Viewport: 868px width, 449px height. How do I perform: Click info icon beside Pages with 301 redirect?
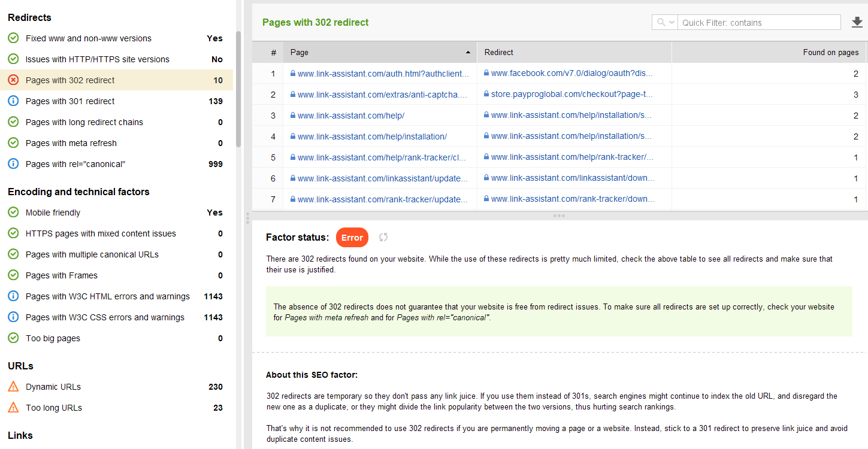[x=13, y=101]
